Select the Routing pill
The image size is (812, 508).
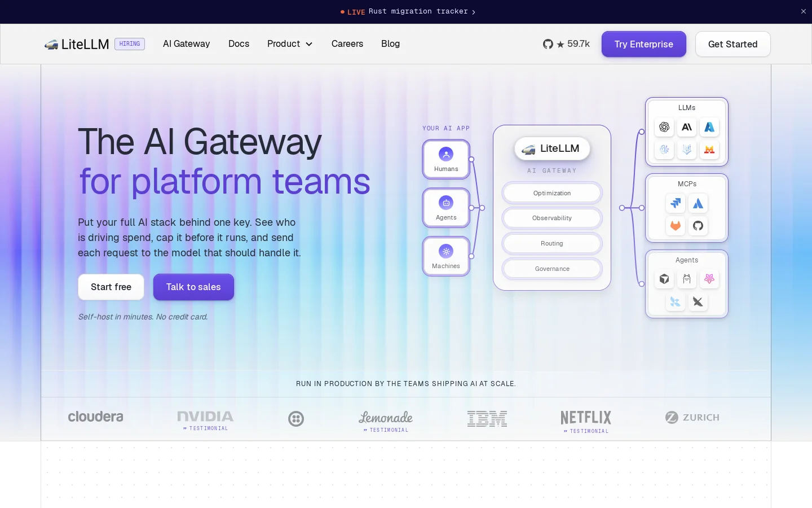tap(552, 243)
